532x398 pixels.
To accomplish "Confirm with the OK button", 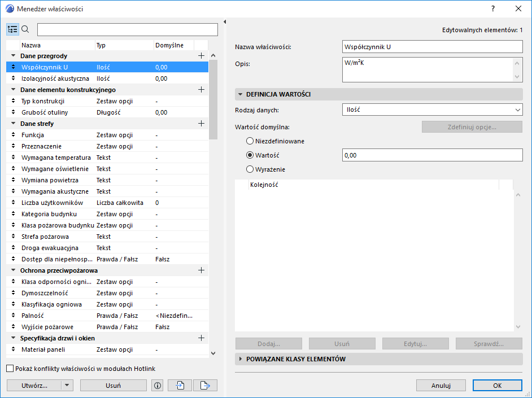I will pos(497,386).
